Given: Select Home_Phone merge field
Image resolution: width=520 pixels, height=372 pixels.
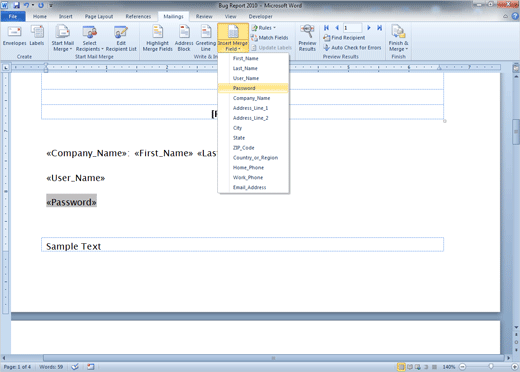Looking at the screenshot, I should pos(253,168).
